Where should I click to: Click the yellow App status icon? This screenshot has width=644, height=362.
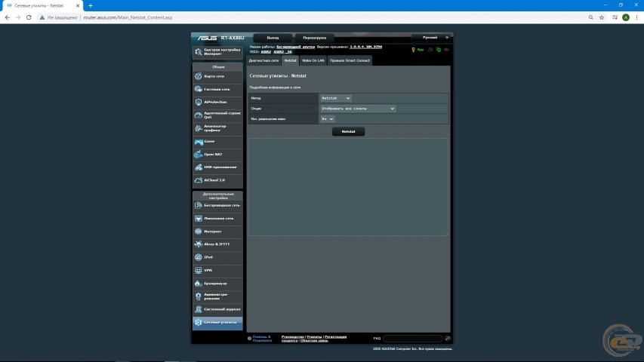click(414, 50)
